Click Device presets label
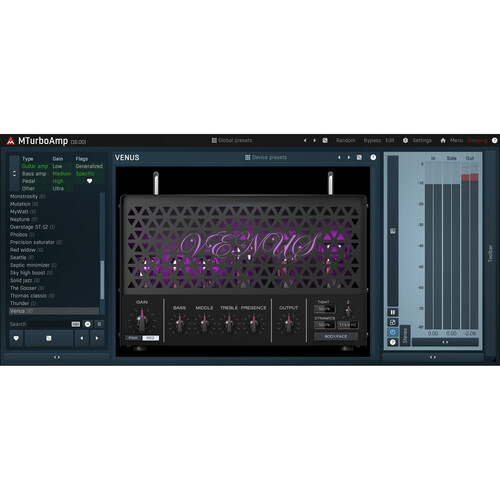 [270, 157]
